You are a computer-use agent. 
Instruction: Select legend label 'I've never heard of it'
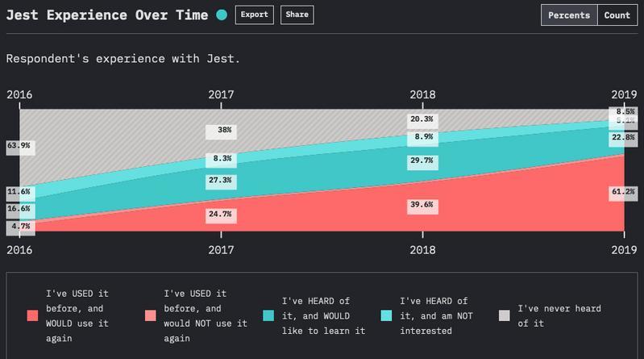559,315
